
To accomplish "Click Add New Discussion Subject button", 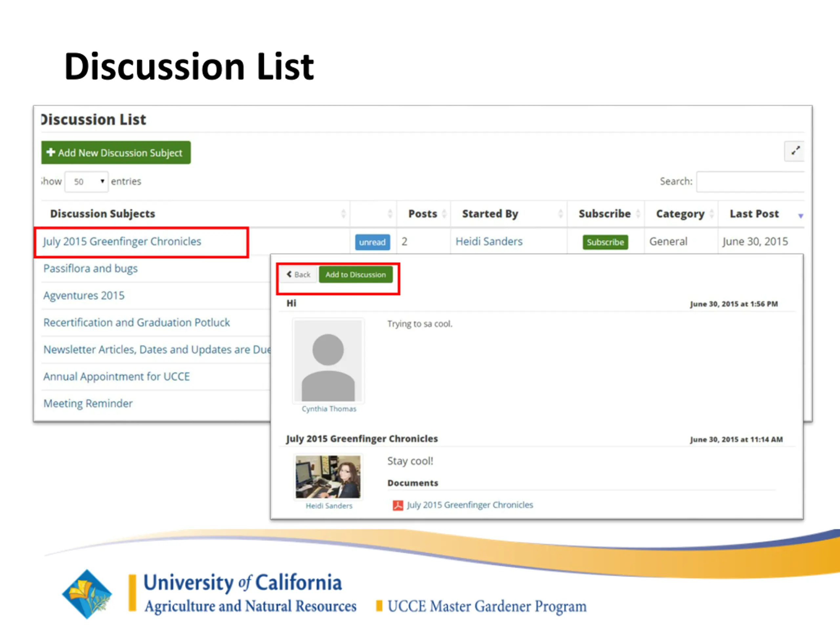I will [x=116, y=153].
